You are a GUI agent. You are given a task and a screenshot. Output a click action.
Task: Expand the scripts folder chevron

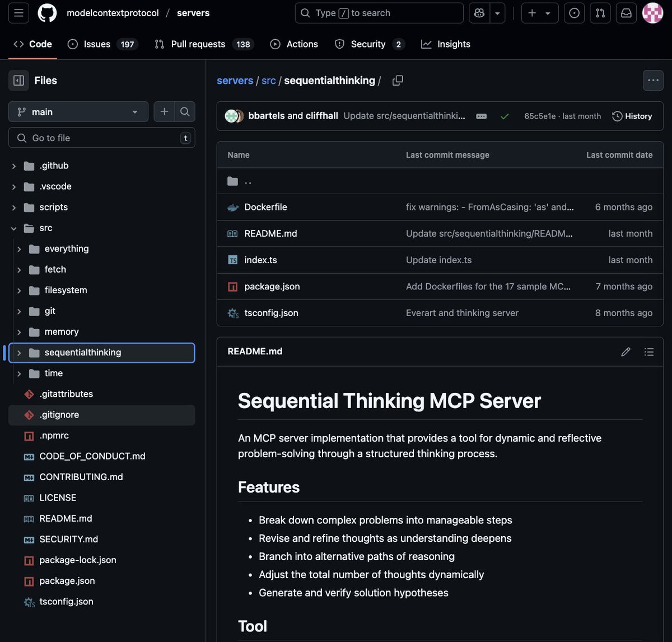(14, 208)
